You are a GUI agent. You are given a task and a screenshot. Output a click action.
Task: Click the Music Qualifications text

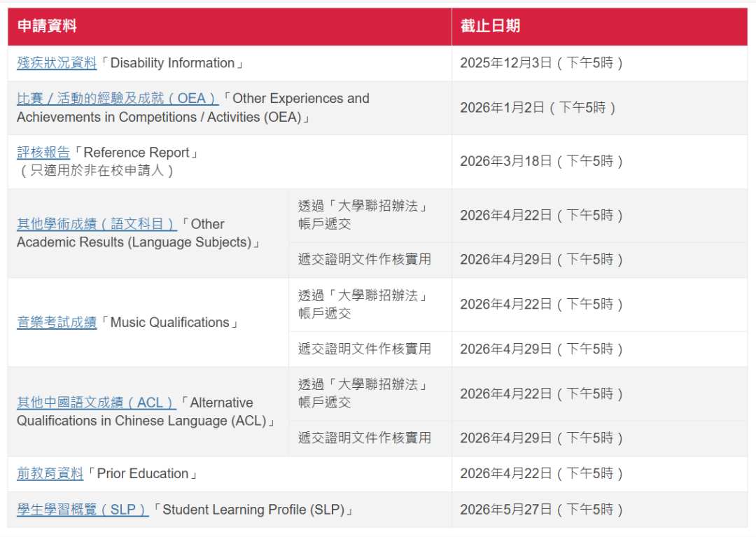(x=169, y=322)
